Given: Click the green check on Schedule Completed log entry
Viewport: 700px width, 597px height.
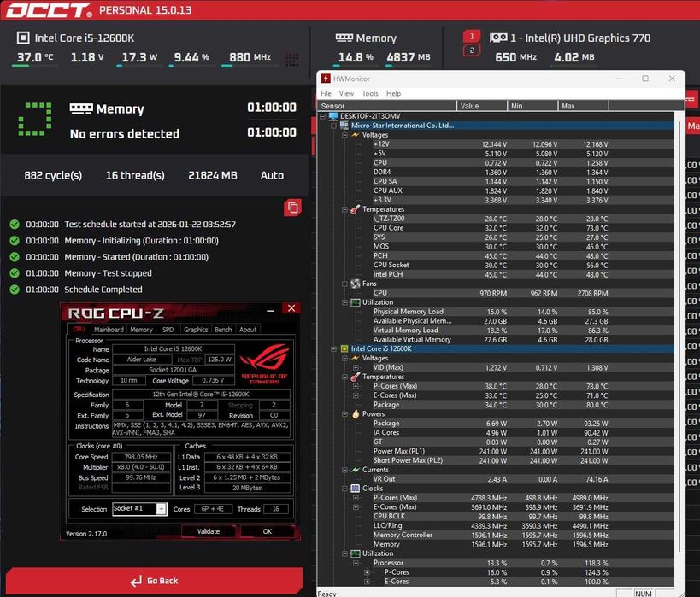Looking at the screenshot, I should [15, 290].
